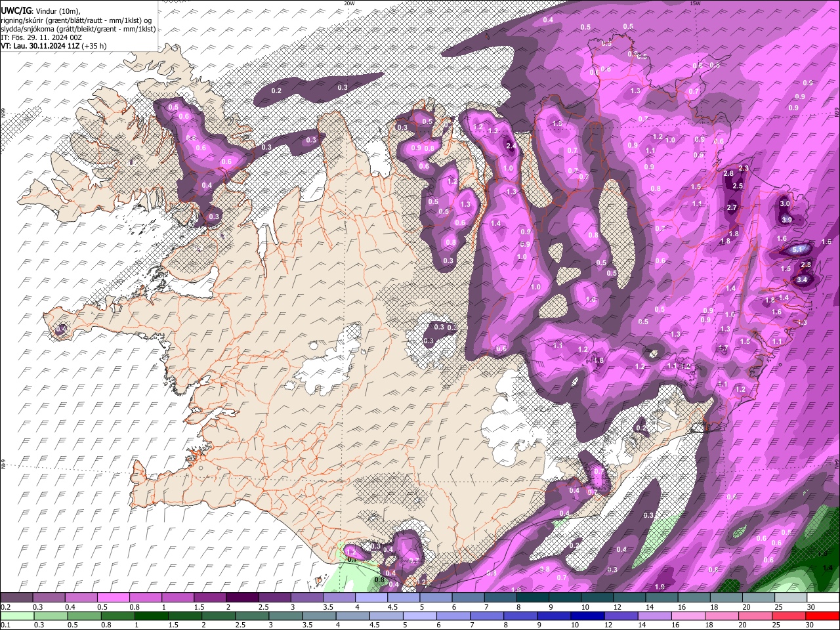Image resolution: width=840 pixels, height=630 pixels.
Task: Click the pale green 0.1–0.3 lower legend swatch
Action: (16, 616)
